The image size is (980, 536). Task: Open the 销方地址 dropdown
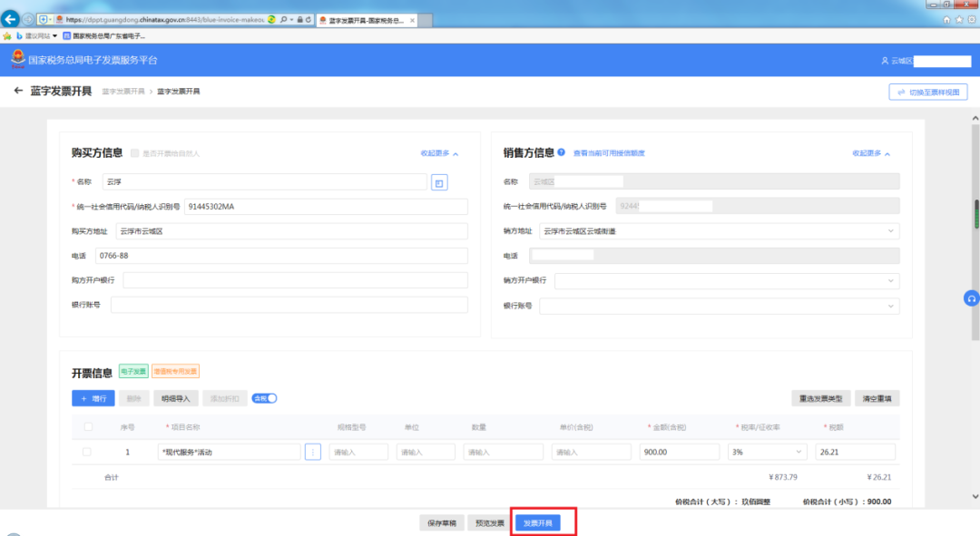coord(720,231)
